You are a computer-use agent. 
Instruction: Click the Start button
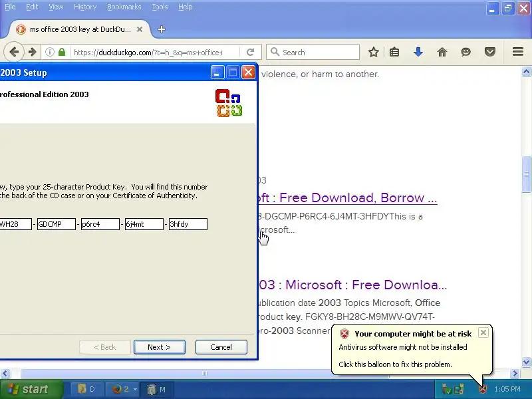point(31,389)
